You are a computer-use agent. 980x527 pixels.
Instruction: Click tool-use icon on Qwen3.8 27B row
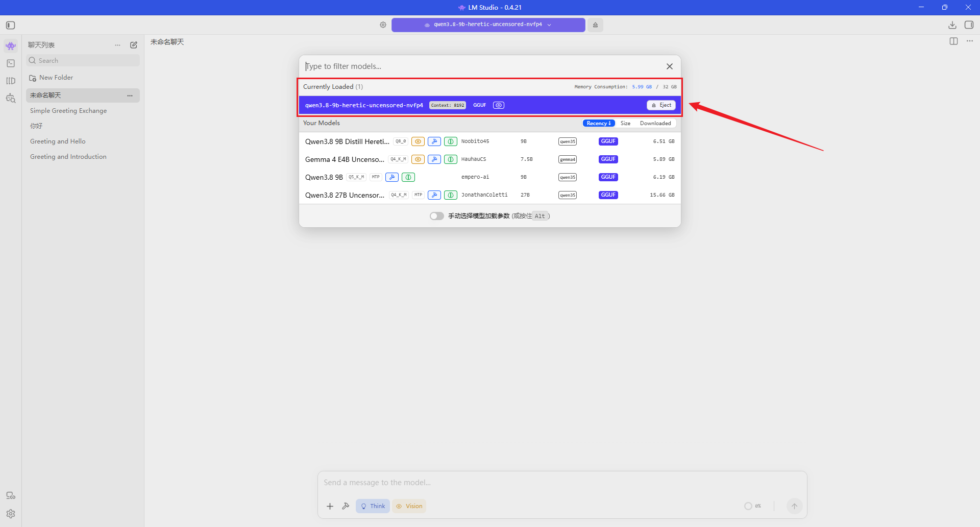434,195
